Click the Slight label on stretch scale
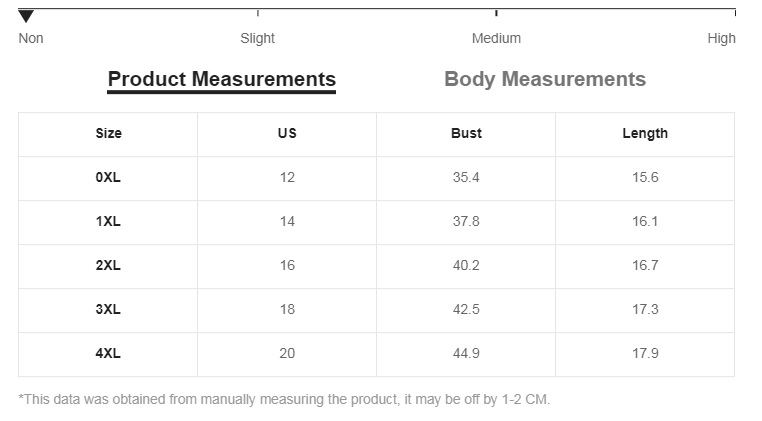The height and width of the screenshot is (421, 762). 257,38
